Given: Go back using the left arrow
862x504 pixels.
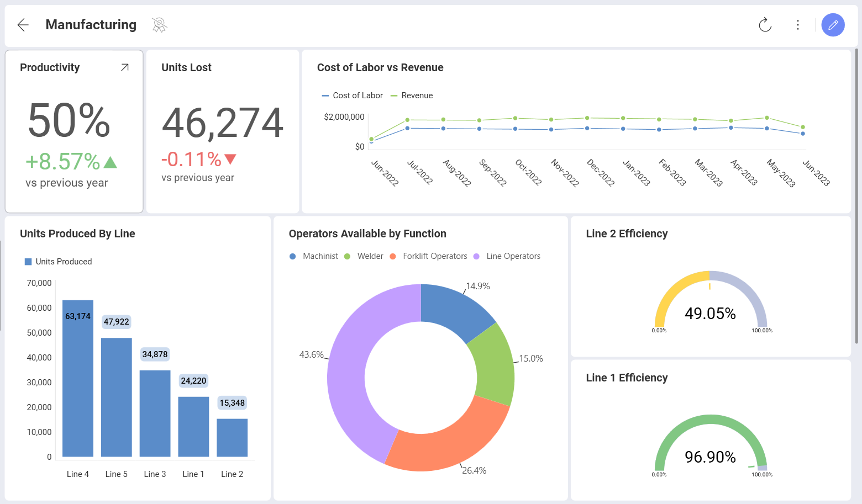Looking at the screenshot, I should [x=23, y=25].
